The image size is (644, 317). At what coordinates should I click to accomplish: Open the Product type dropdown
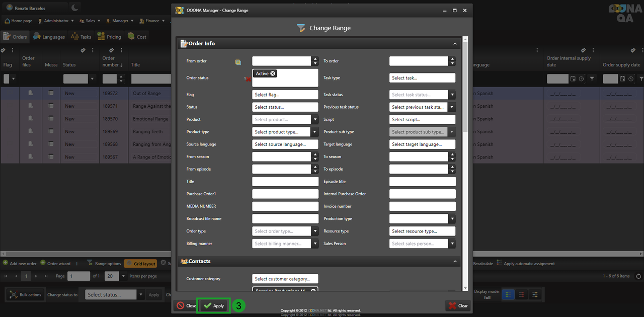[x=315, y=132]
